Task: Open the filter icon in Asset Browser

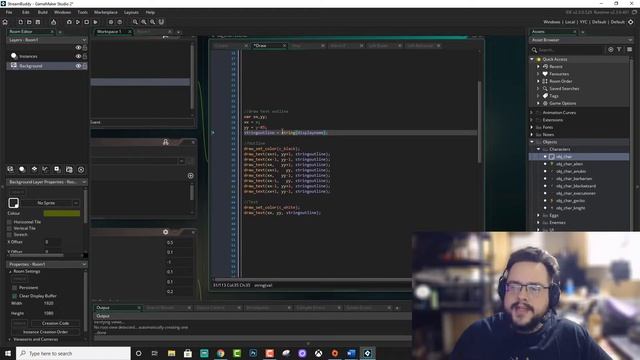Action: pyautogui.click(x=619, y=49)
